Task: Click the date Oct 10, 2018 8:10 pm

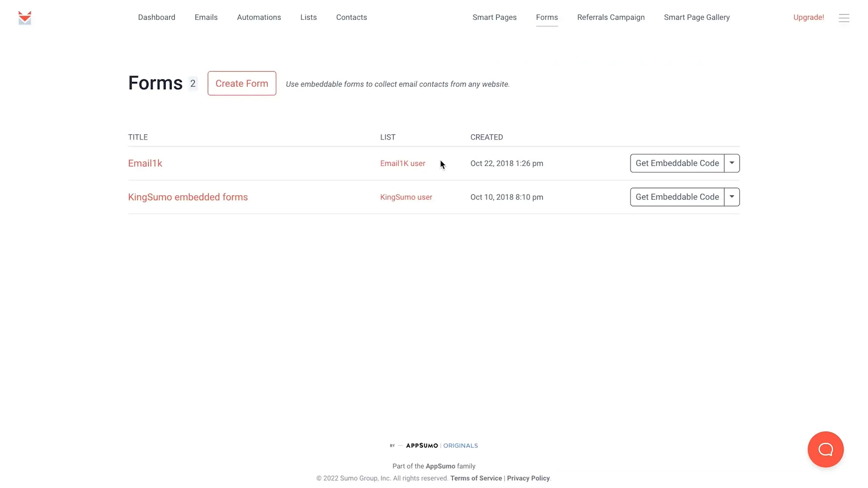Action: point(507,197)
